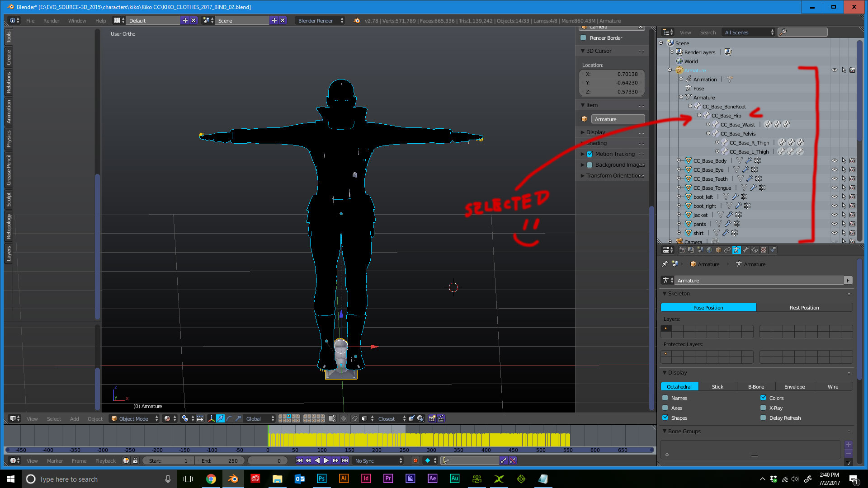Screen dimensions: 868x488
Task: Open the Blender Render engine dropdown
Action: [x=320, y=21]
